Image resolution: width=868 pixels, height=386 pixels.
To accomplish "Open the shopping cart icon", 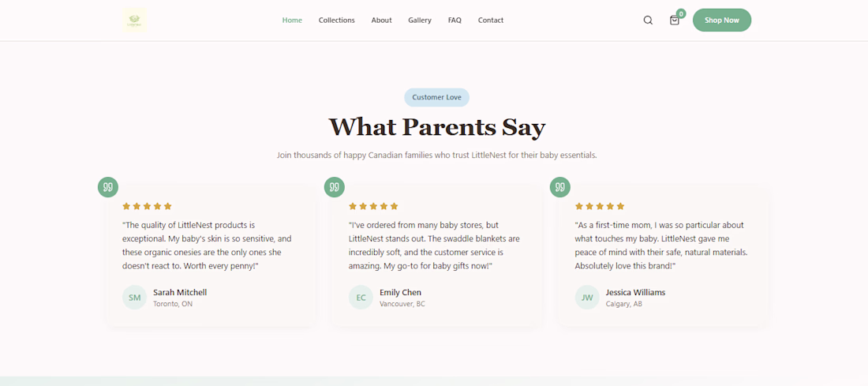I will (674, 20).
